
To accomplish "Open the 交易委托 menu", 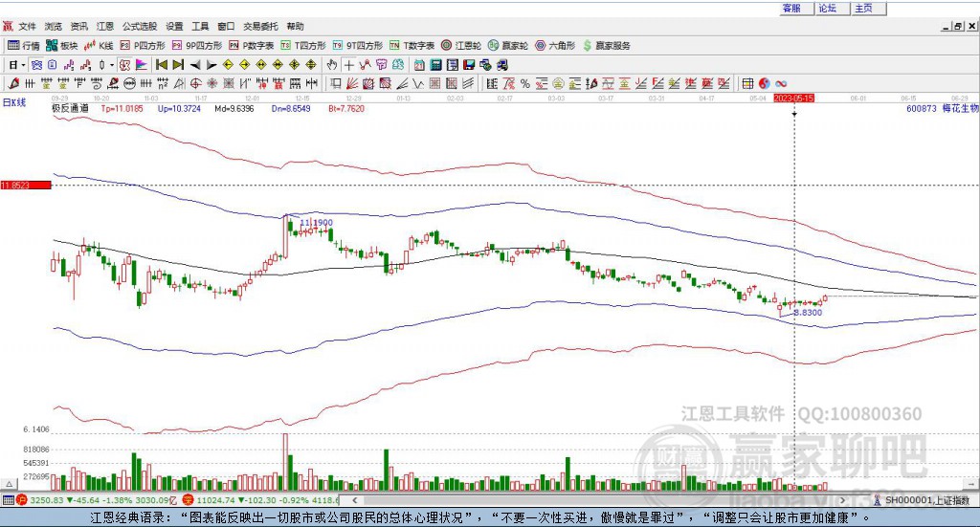I will 260,26.
